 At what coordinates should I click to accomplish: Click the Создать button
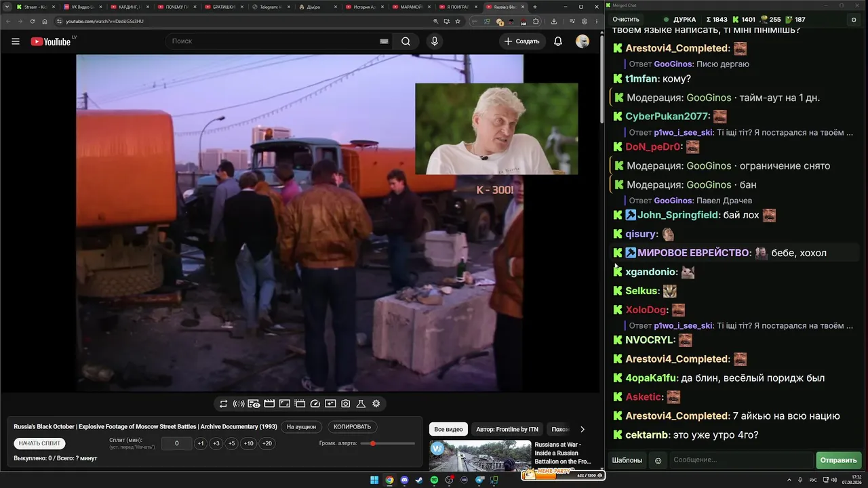click(522, 41)
